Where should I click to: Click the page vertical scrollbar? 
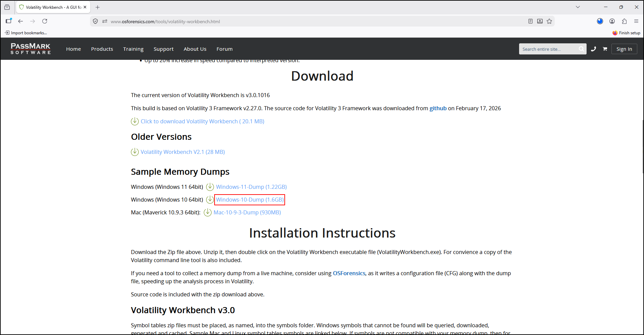pos(643,146)
